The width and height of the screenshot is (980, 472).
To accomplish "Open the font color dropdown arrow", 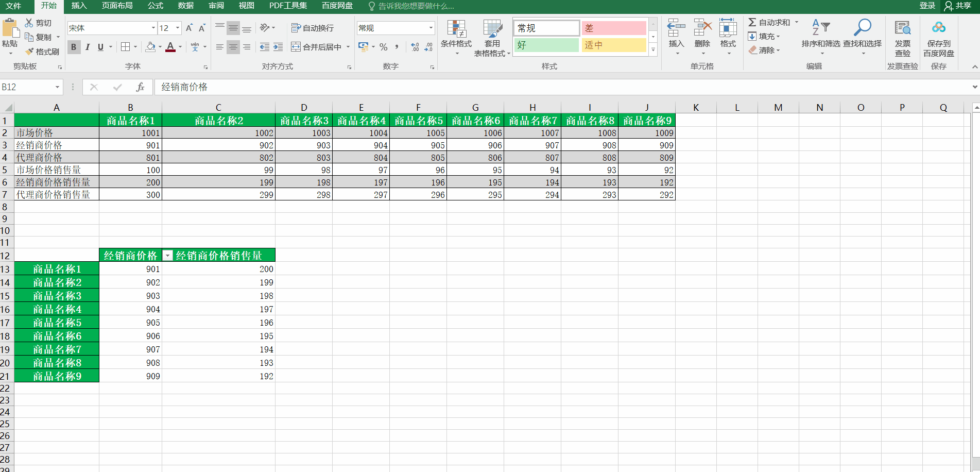I will (x=180, y=47).
